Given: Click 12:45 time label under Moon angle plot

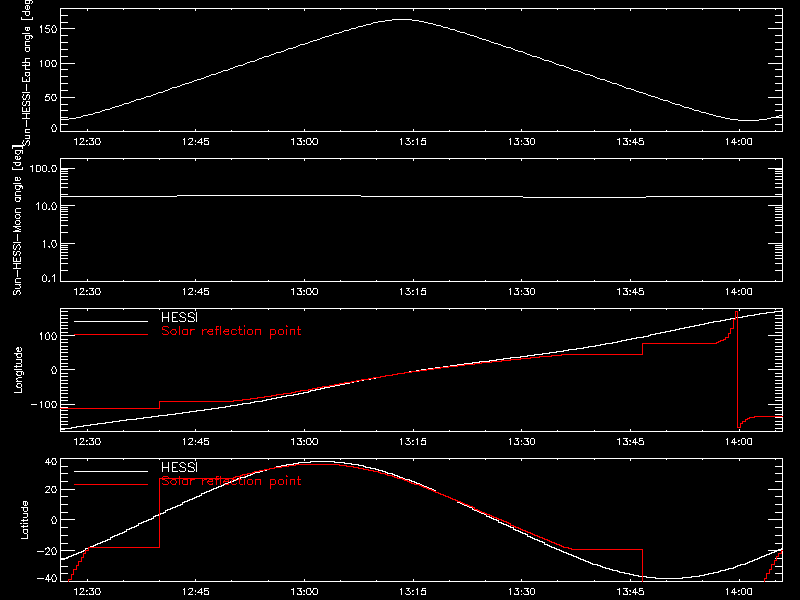Looking at the screenshot, I should click(195, 291).
